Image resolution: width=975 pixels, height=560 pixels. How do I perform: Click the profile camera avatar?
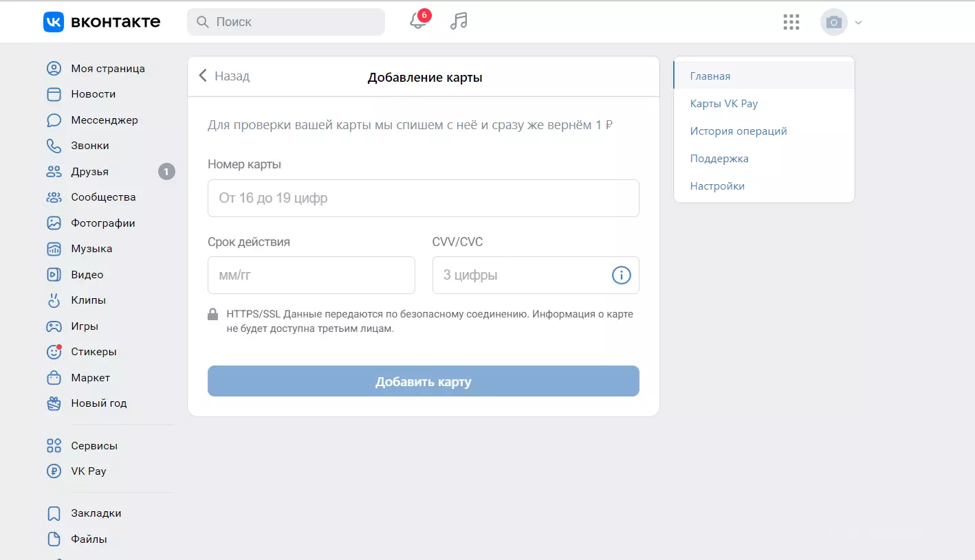tap(834, 22)
